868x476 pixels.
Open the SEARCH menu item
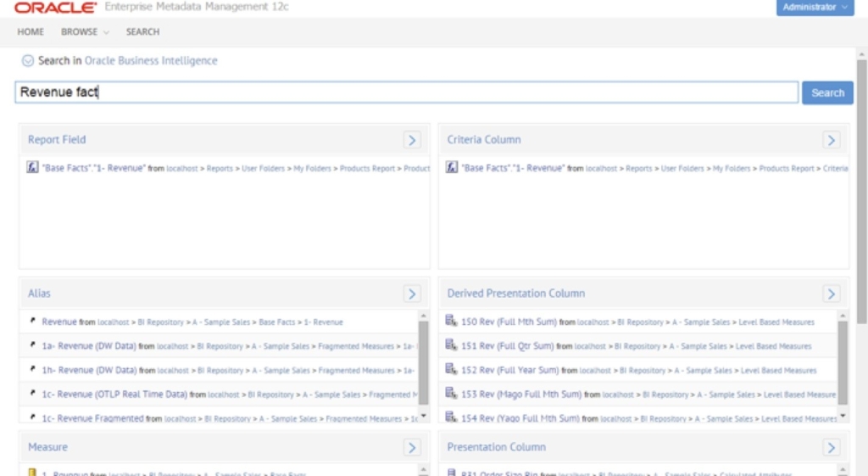[x=142, y=31]
